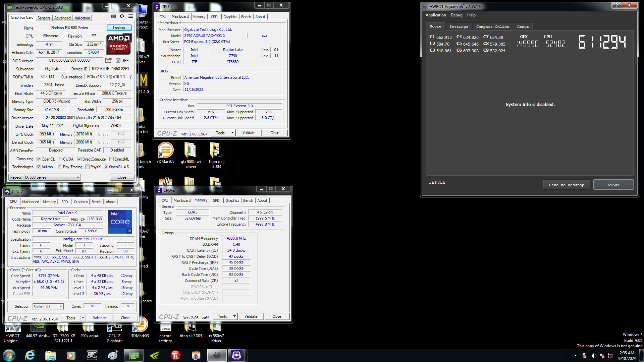Show hidden system tray icons
Image resolution: width=644 pixels, height=362 pixels.
pyautogui.click(x=576, y=356)
